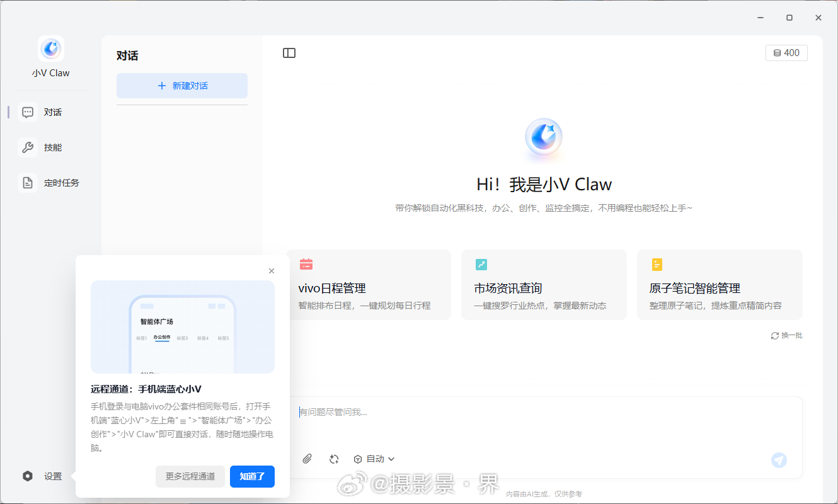
Task: Start a 新建对话 conversation
Action: pos(182,86)
